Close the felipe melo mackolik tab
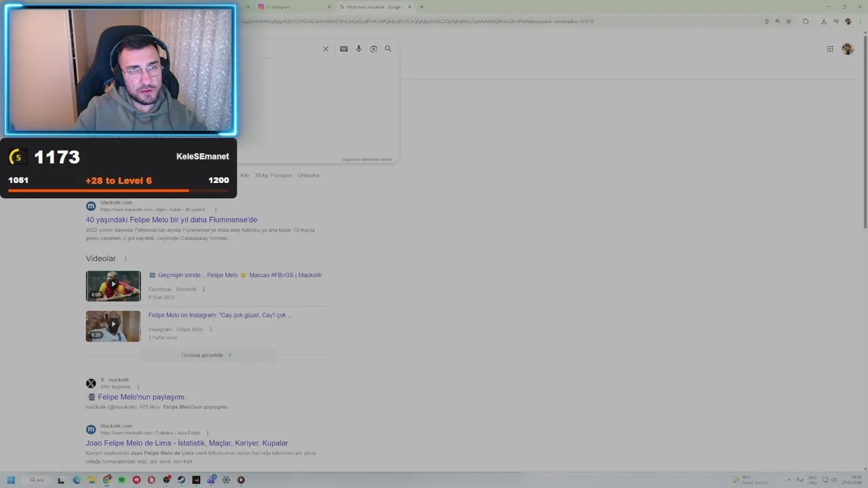This screenshot has height=488, width=868. [x=410, y=7]
